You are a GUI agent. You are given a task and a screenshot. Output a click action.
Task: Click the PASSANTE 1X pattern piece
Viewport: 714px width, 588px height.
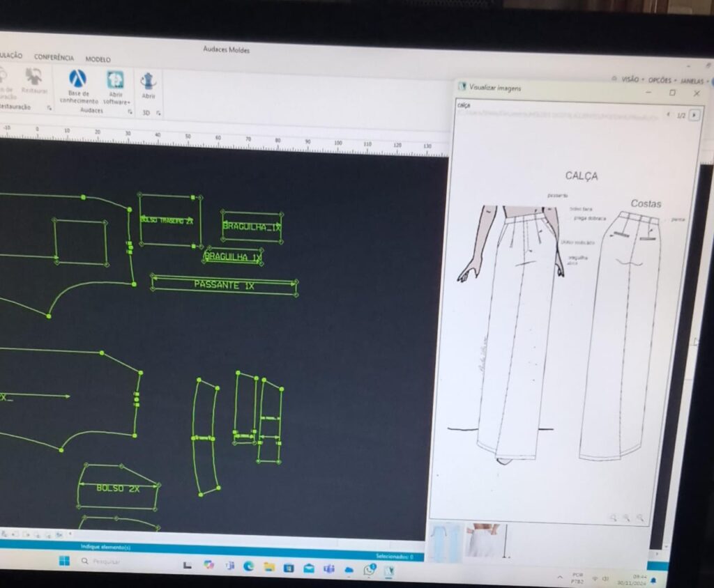(224, 285)
